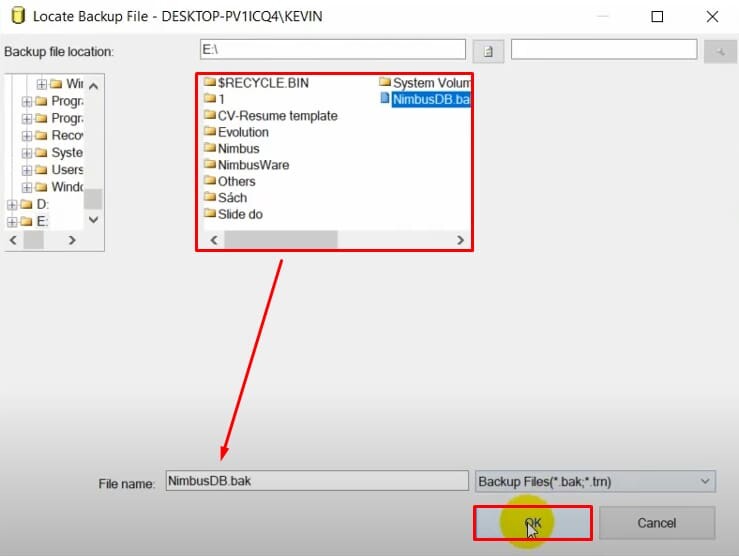Select the Evolution folder
This screenshot has width=739, height=556.
tap(237, 132)
